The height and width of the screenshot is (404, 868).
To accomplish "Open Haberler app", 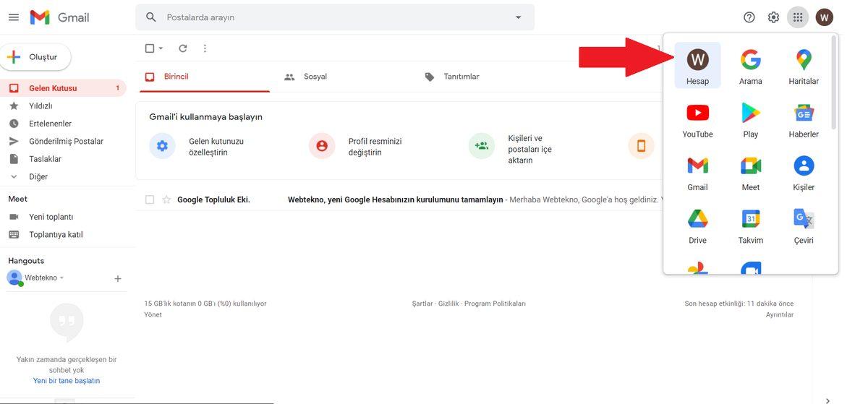I will click(x=804, y=119).
